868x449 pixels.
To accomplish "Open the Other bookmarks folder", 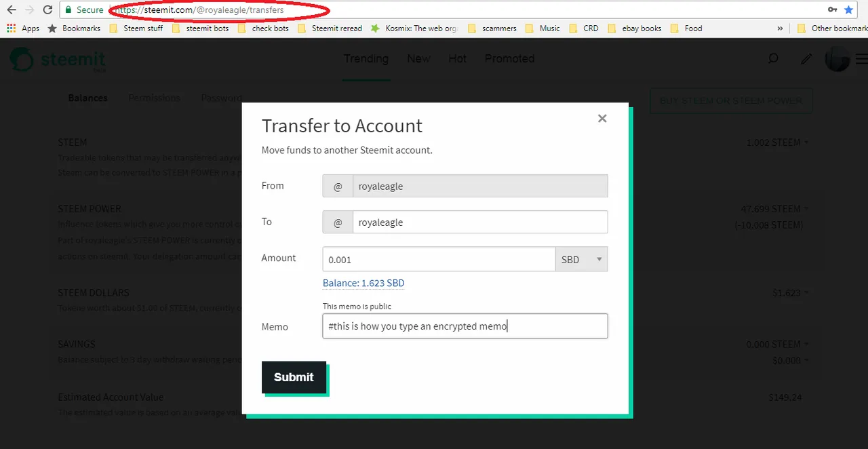I will (832, 28).
